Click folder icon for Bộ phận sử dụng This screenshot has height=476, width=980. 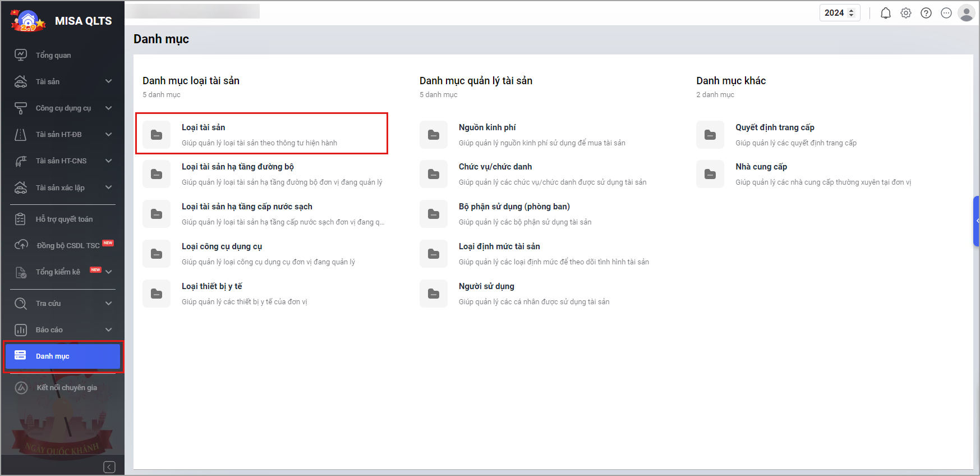click(x=434, y=214)
